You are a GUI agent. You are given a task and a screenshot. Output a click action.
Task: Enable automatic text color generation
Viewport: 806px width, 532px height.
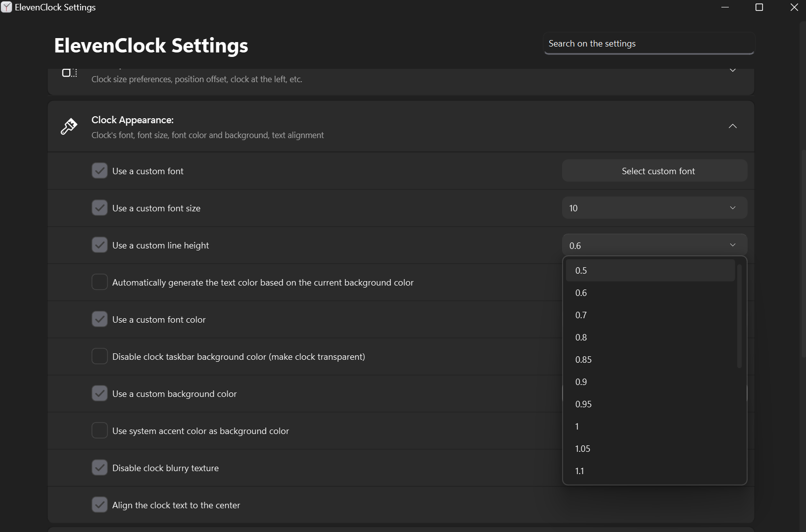click(99, 282)
